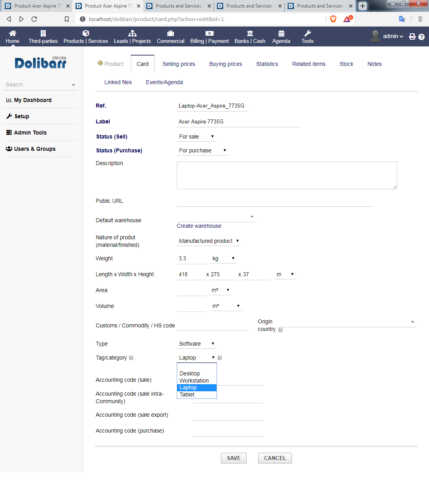Expand the admin user dropdown
This screenshot has width=429, height=504.
pos(393,36)
